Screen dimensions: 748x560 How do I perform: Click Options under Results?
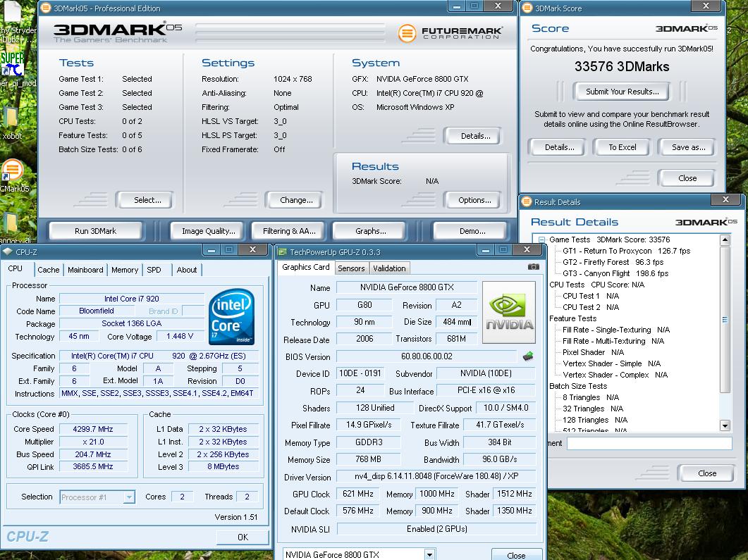pyautogui.click(x=474, y=200)
